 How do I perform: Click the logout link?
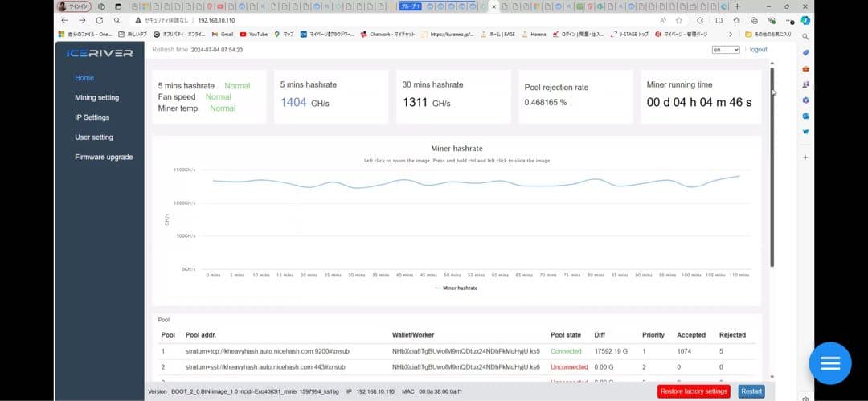click(x=758, y=50)
